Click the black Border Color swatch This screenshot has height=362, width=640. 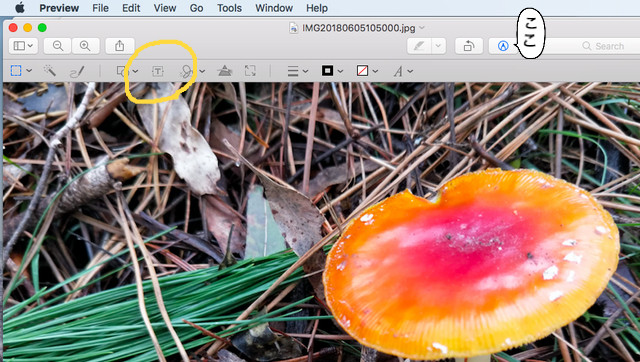tap(327, 71)
